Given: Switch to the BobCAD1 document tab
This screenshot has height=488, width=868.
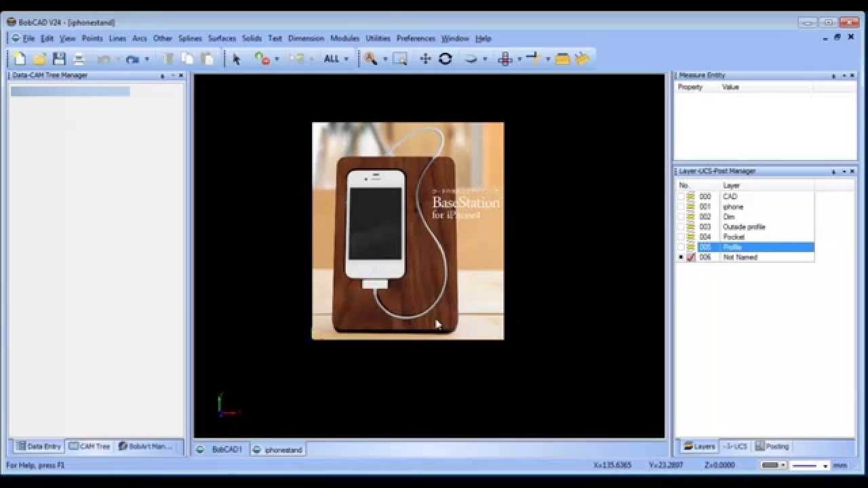Looking at the screenshot, I should 220,450.
